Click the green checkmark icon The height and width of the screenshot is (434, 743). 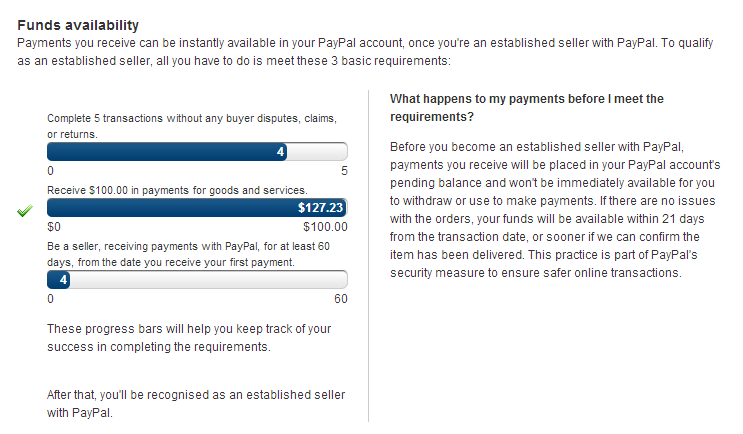pos(26,210)
